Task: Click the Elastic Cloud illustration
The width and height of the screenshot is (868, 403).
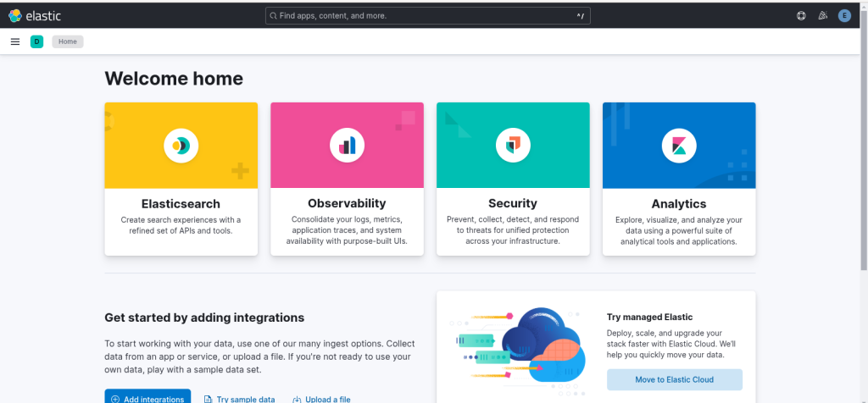Action: pyautogui.click(x=516, y=351)
